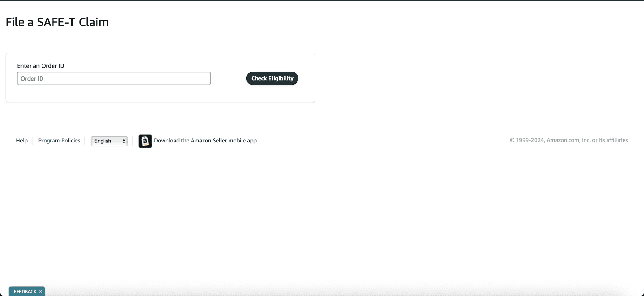
Task: Click the Enter an Order ID label
Action: pos(41,66)
